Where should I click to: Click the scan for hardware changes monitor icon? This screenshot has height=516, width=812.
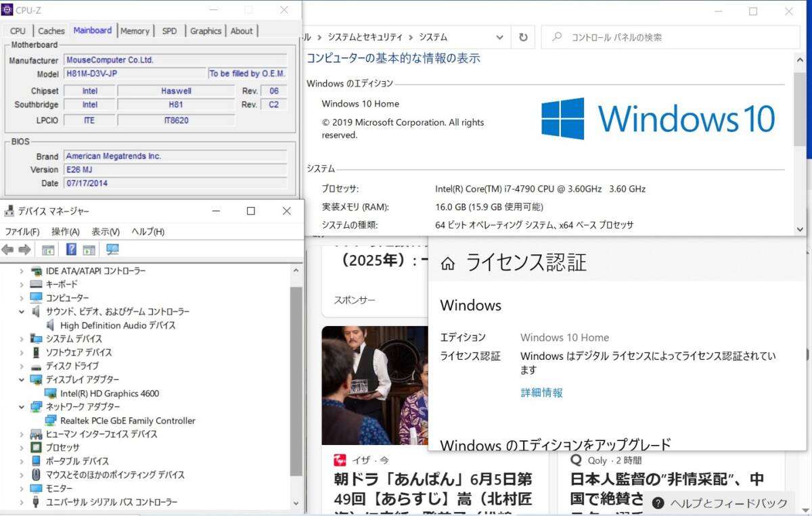112,250
